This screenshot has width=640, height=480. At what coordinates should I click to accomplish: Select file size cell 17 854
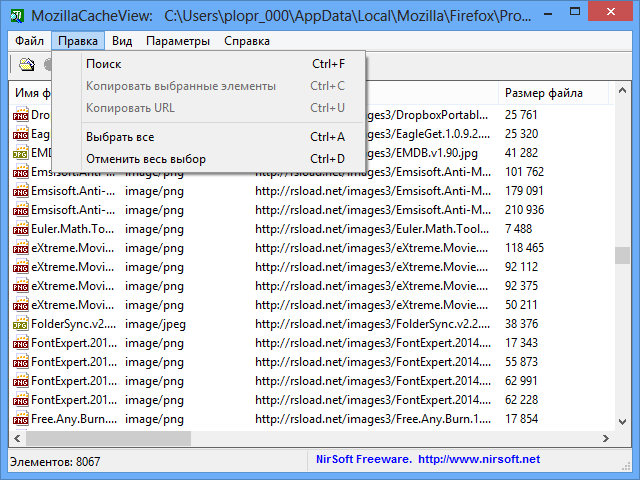point(521,419)
